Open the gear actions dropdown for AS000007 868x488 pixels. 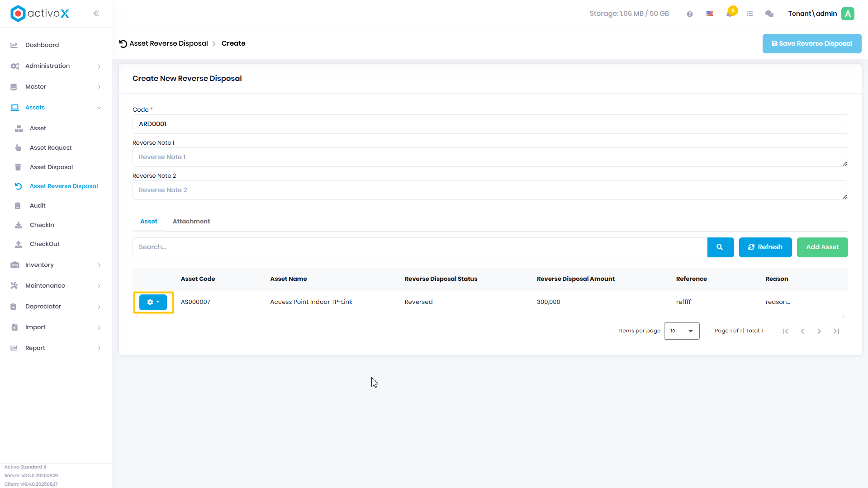tap(153, 302)
